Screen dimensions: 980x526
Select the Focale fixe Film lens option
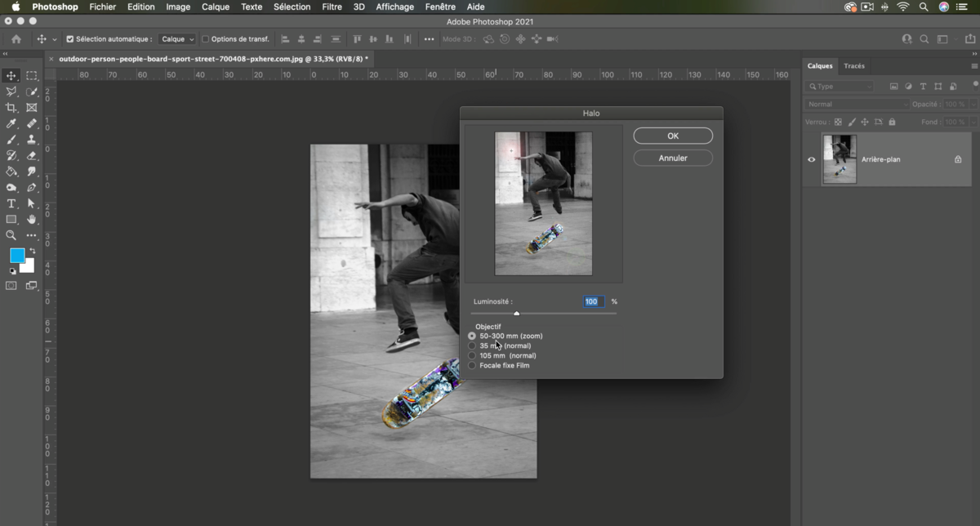472,365
